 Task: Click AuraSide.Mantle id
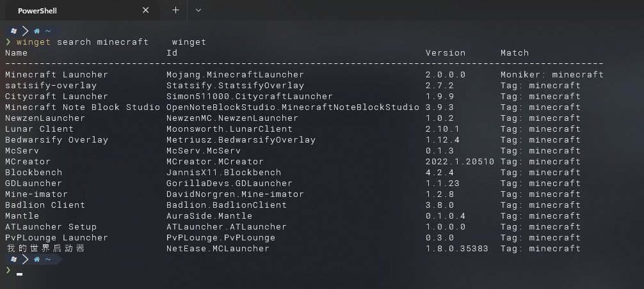[x=209, y=215]
